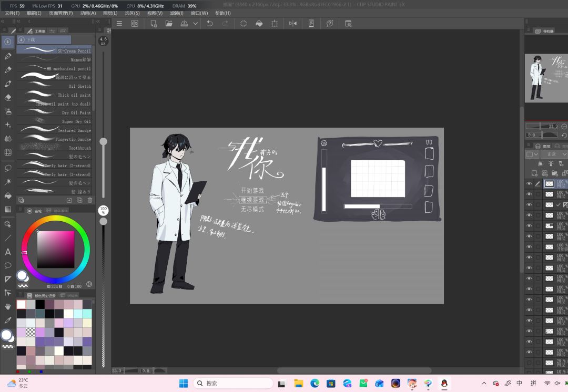This screenshot has width=568, height=392.
Task: Show the hidden 29% opacity layer
Action: pos(529,363)
